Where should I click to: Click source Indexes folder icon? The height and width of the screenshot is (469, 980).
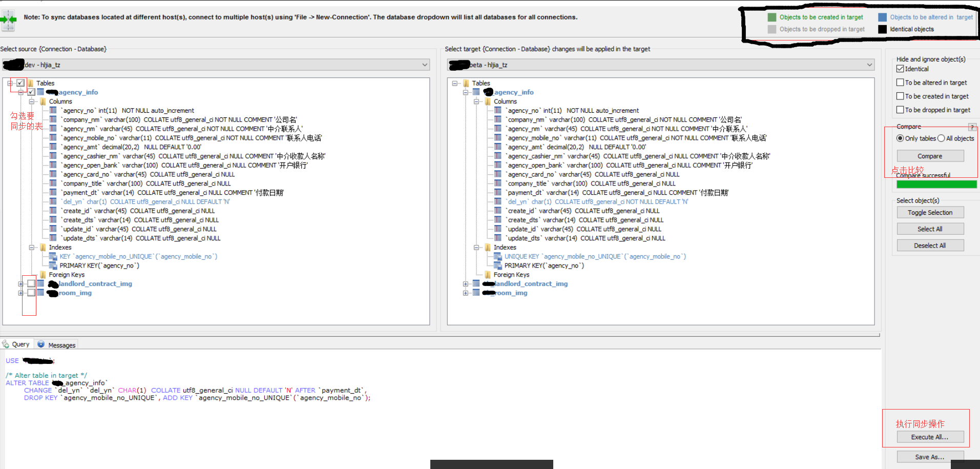tap(43, 247)
